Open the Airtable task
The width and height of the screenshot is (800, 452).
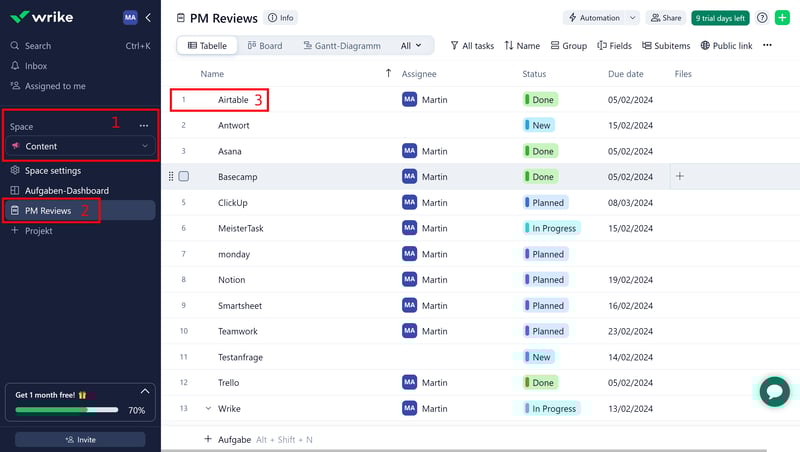click(233, 100)
